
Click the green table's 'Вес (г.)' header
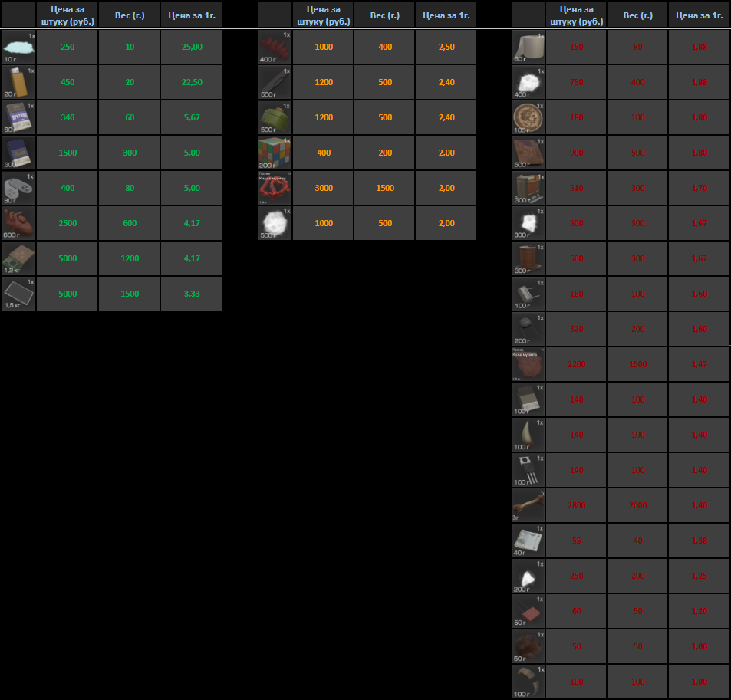pyautogui.click(x=130, y=15)
